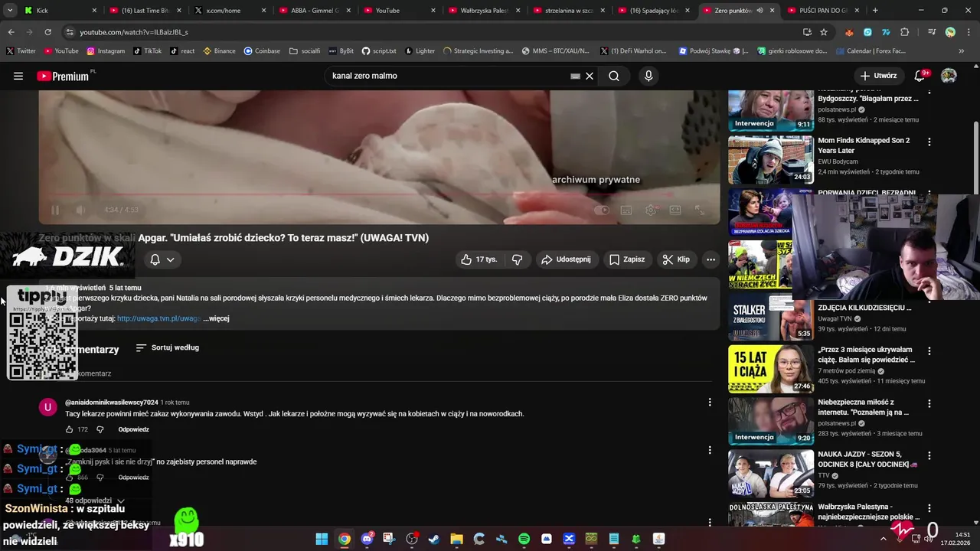Go back in Chrome
The height and width of the screenshot is (551, 980).
point(11,32)
